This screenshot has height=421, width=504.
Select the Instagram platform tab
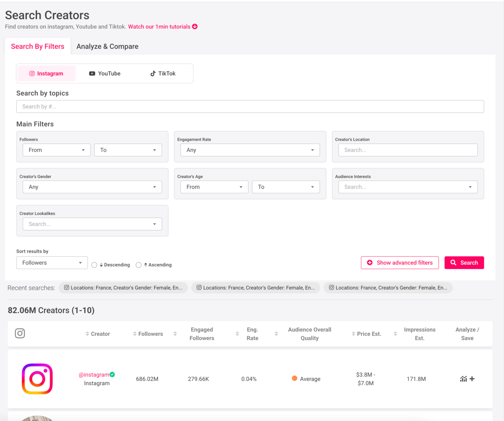pyautogui.click(x=46, y=73)
